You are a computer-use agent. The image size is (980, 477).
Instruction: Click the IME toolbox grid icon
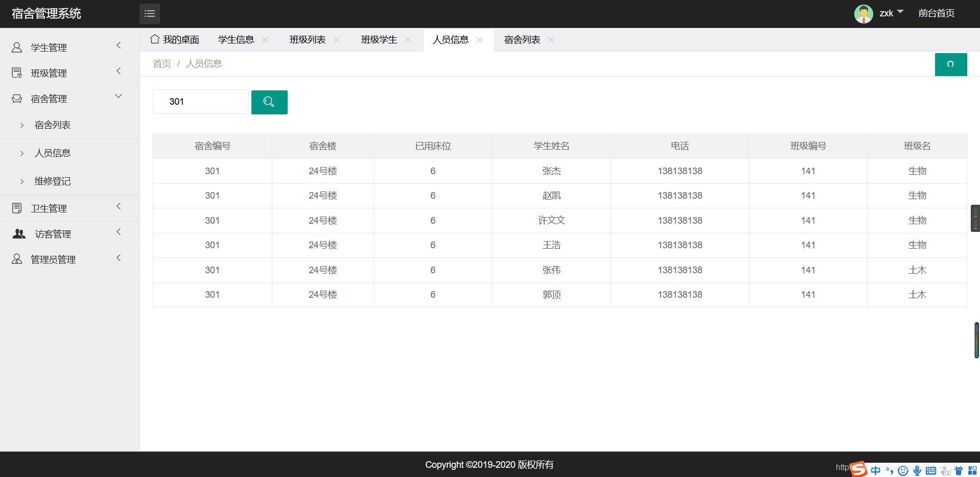pos(972,470)
